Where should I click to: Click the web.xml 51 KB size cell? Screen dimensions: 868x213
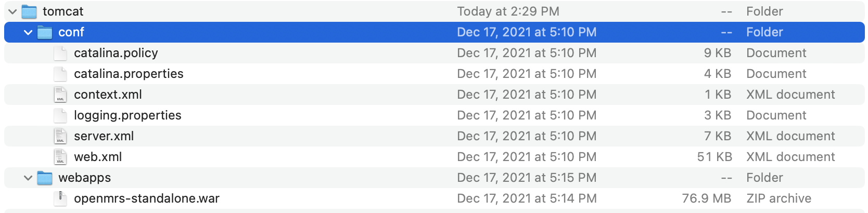[714, 157]
